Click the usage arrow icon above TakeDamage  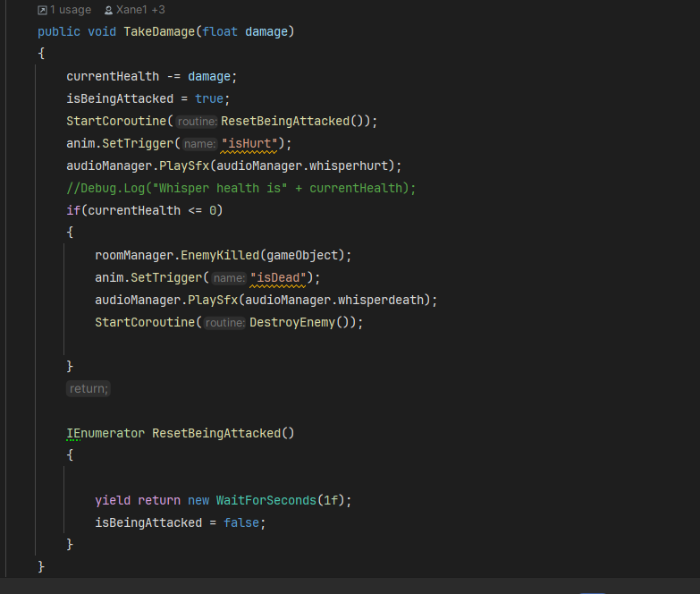point(42,10)
